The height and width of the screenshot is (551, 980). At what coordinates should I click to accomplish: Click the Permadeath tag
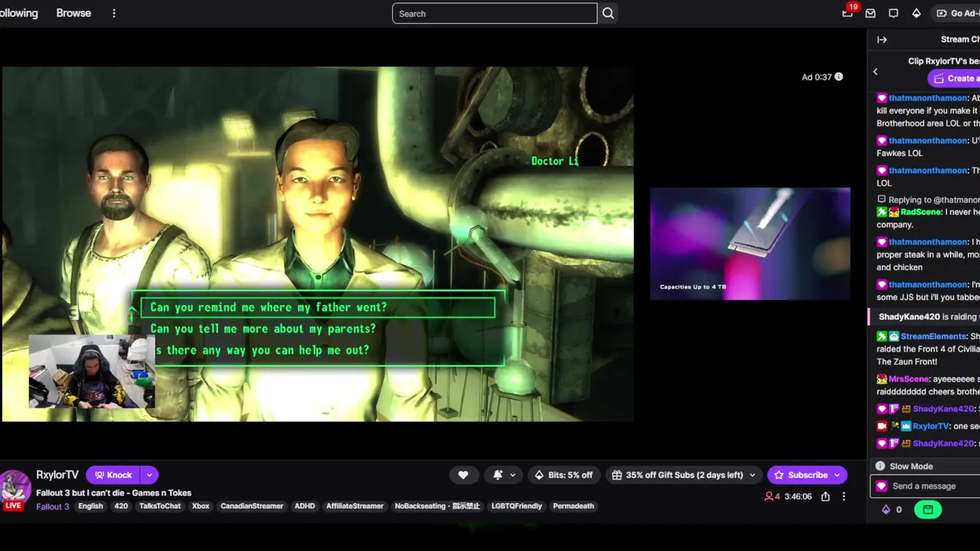(573, 507)
